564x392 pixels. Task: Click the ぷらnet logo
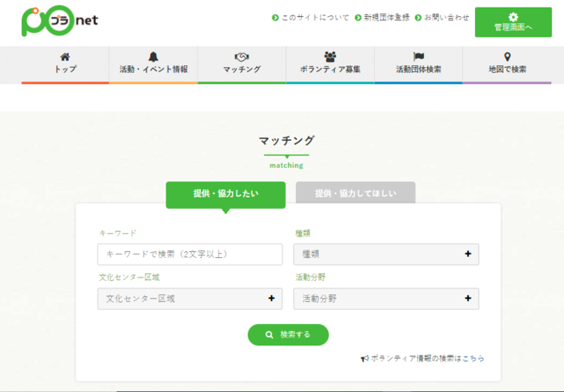pos(59,20)
